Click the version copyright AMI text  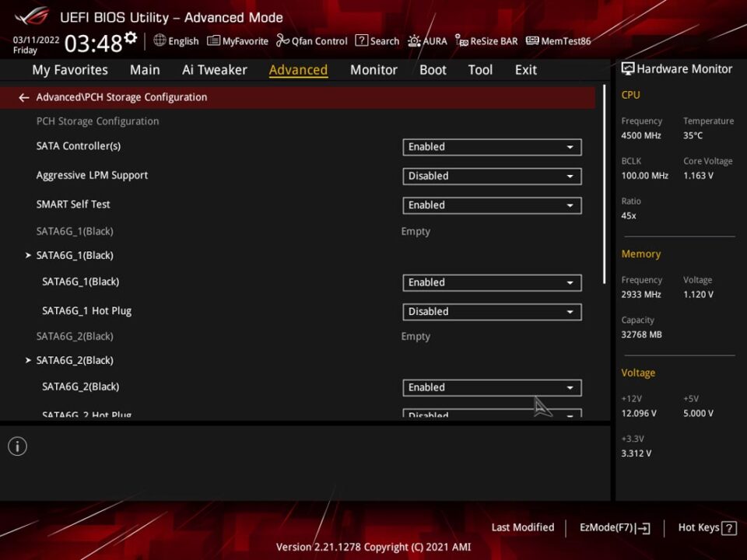tap(373, 547)
